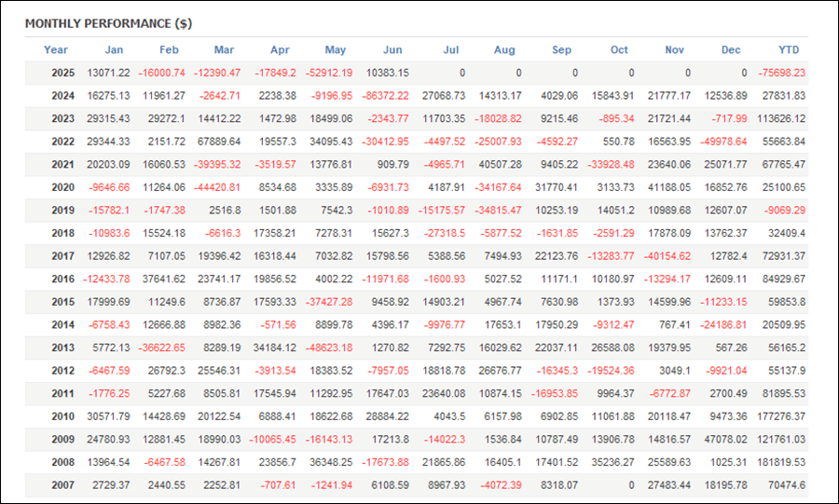The height and width of the screenshot is (504, 839).
Task: Select May 2013 value -48623.18
Action: [329, 347]
